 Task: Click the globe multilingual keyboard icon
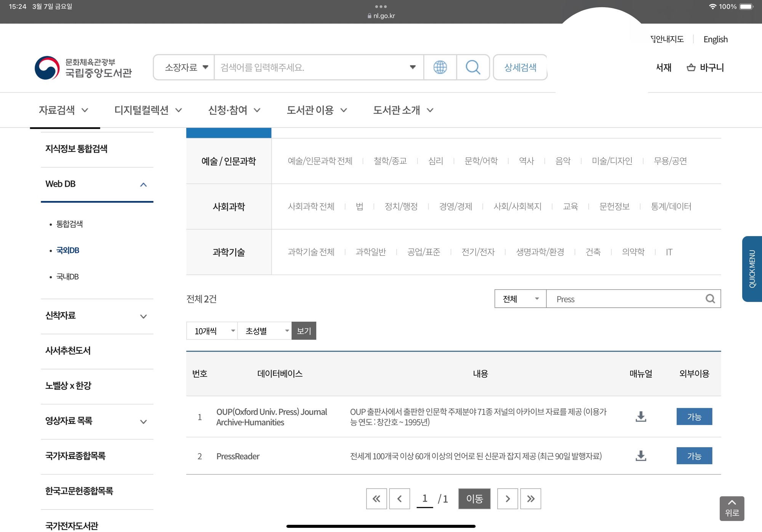click(x=440, y=67)
